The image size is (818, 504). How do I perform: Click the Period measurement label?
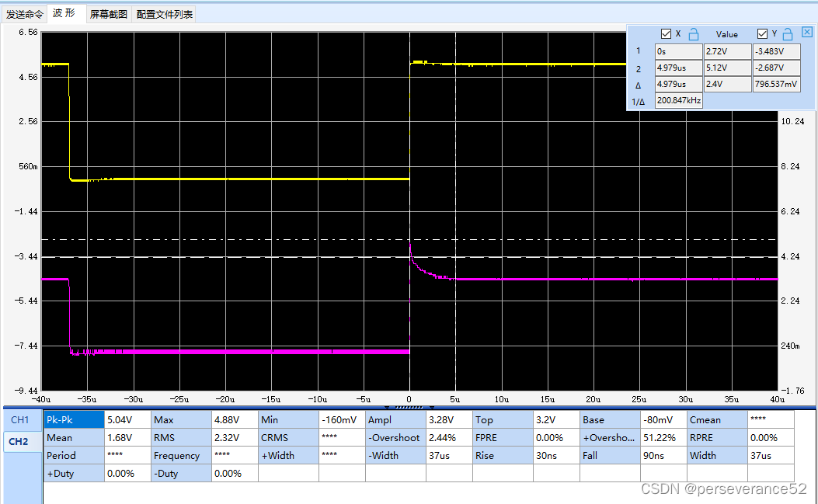pyautogui.click(x=74, y=455)
